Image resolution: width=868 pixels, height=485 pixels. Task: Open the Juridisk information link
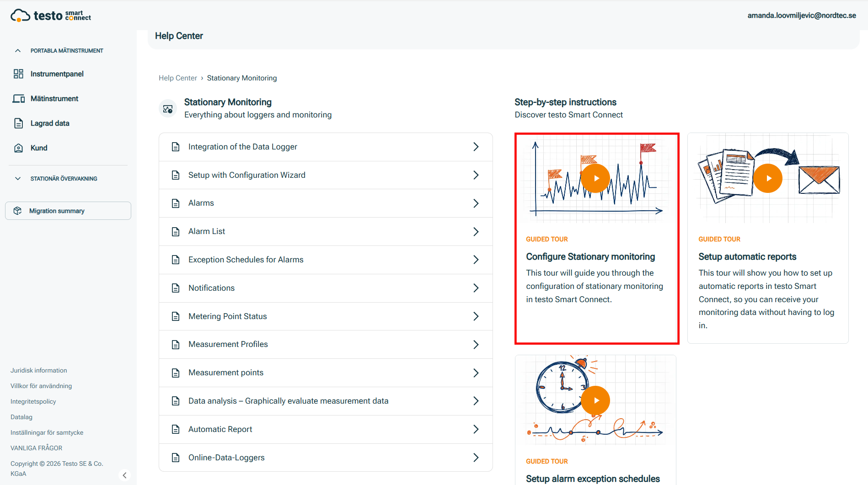pos(39,370)
